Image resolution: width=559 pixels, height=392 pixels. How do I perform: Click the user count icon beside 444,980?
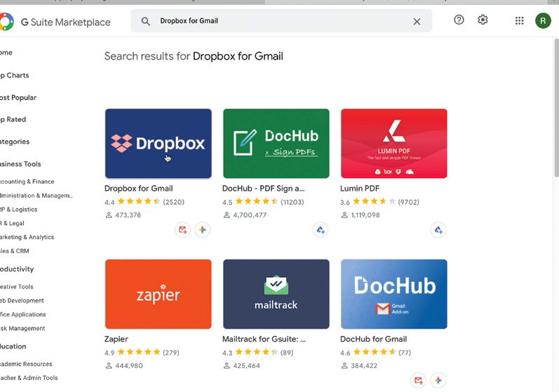coord(109,366)
